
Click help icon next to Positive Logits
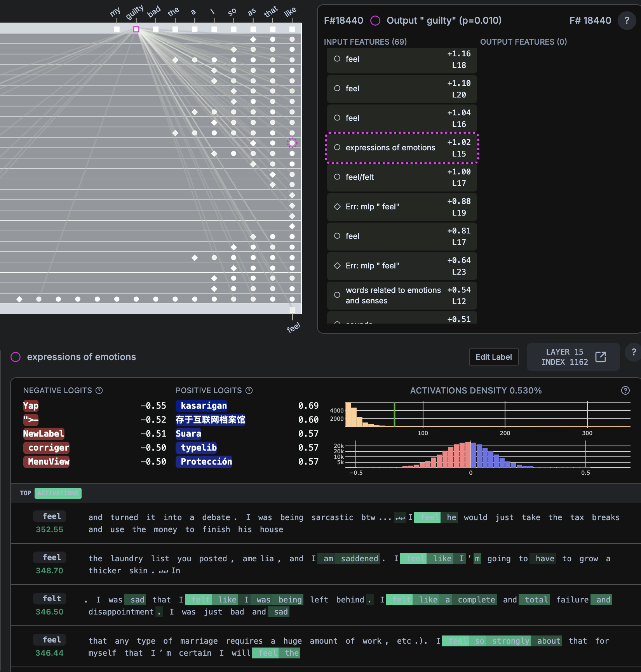click(x=249, y=390)
